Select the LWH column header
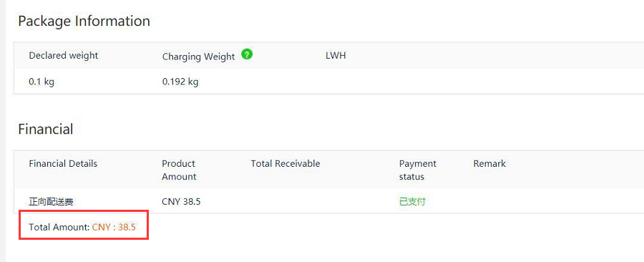Screen dimensions: 644x262 point(336,55)
